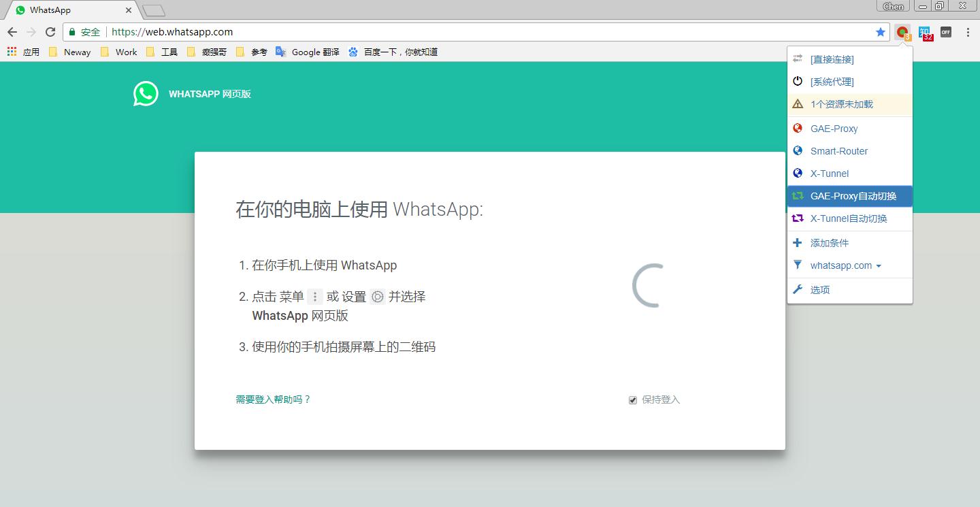Image resolution: width=980 pixels, height=507 pixels.
Task: Open the Apps grid bookmark icon
Action: click(12, 52)
